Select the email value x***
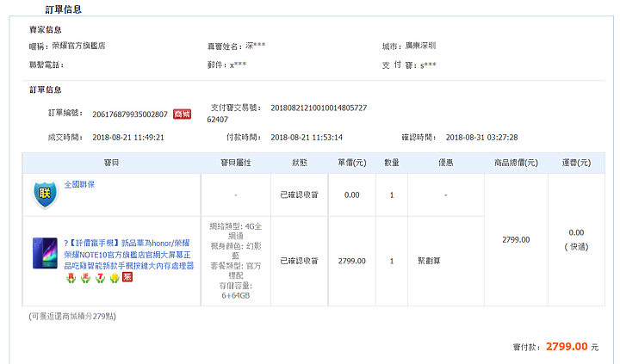Viewport: 620px width, 364px height. pos(238,65)
